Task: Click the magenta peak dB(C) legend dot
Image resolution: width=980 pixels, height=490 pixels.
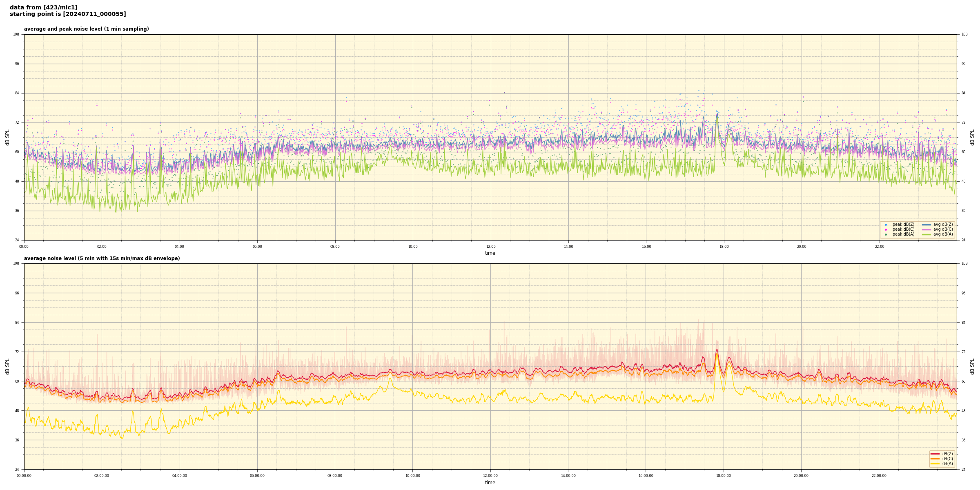Action: (886, 229)
